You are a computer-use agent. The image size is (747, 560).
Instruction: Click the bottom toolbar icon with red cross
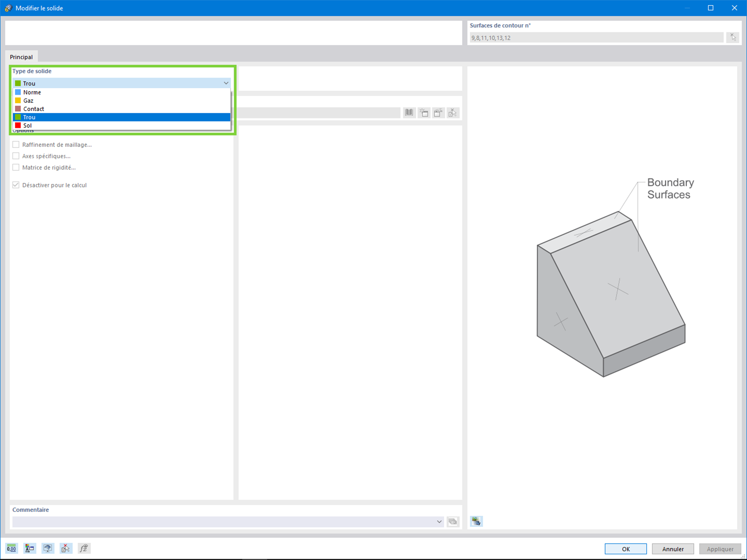coord(66,548)
